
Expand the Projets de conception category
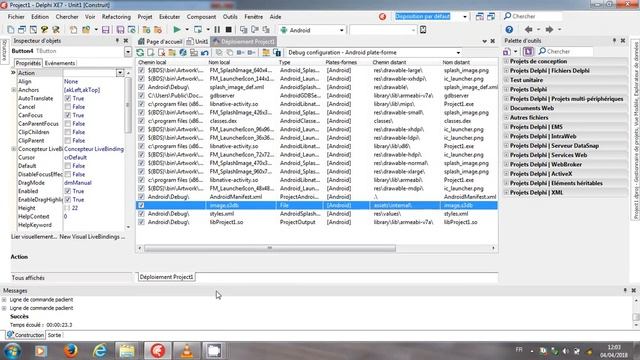[x=507, y=61]
